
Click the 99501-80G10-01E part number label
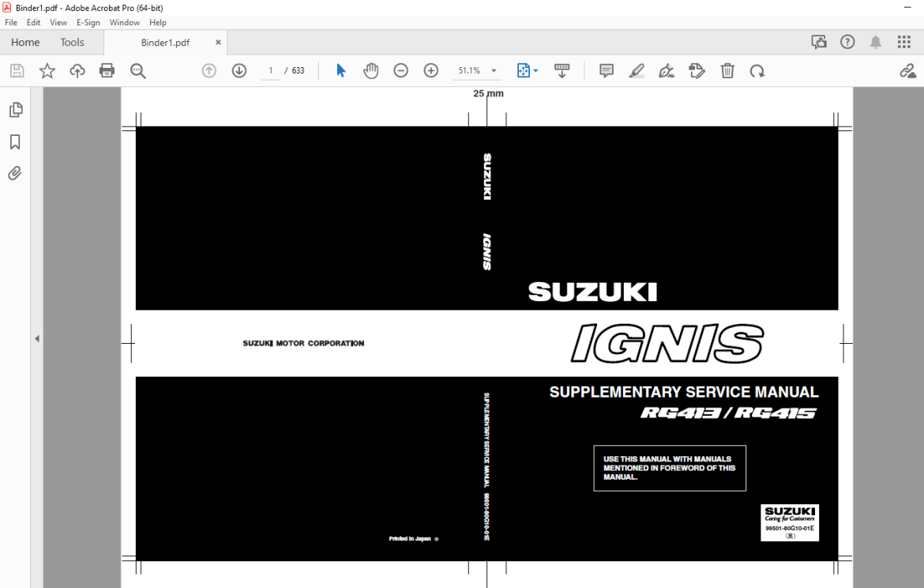coord(790,529)
